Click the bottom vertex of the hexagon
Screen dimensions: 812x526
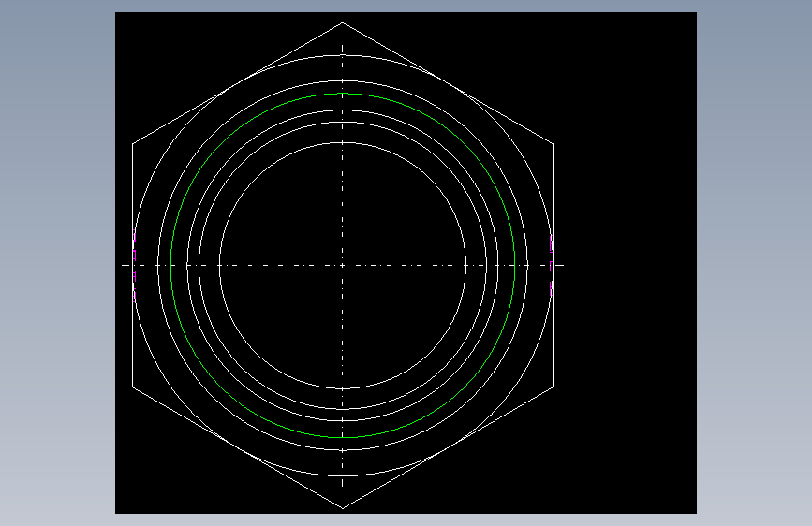(x=342, y=508)
